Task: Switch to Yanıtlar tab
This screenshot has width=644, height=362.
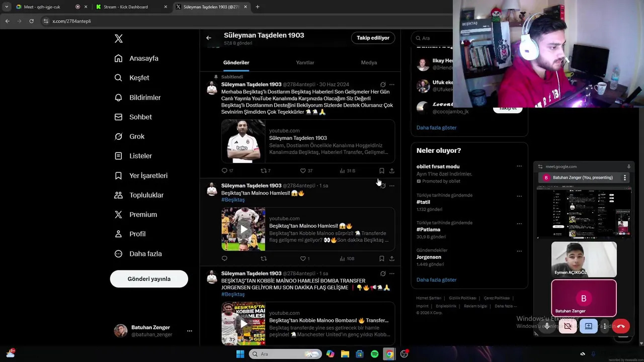Action: click(x=305, y=63)
